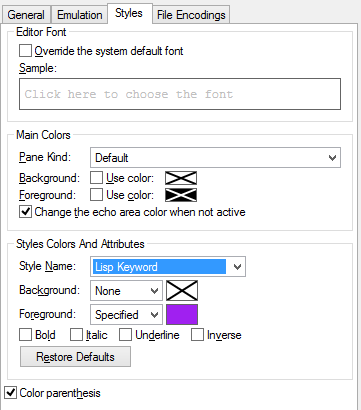Check Use color for main Foreground
The width and height of the screenshot is (361, 410).
coord(96,195)
